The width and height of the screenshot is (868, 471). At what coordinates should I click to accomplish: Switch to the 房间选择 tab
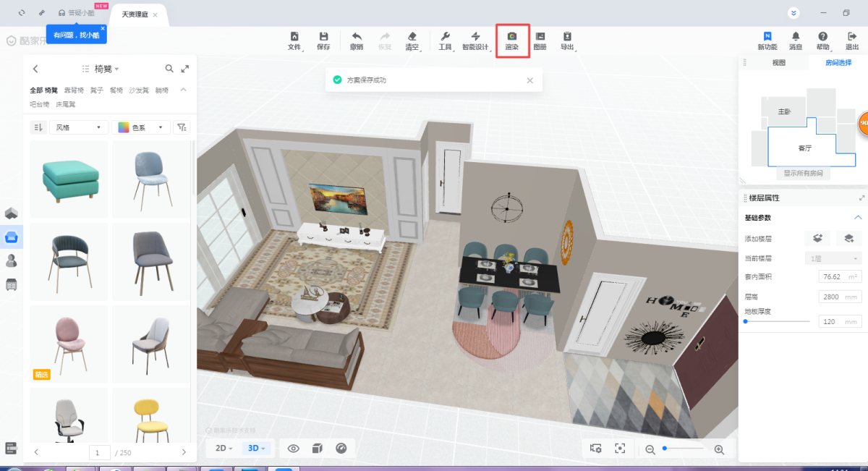point(838,63)
